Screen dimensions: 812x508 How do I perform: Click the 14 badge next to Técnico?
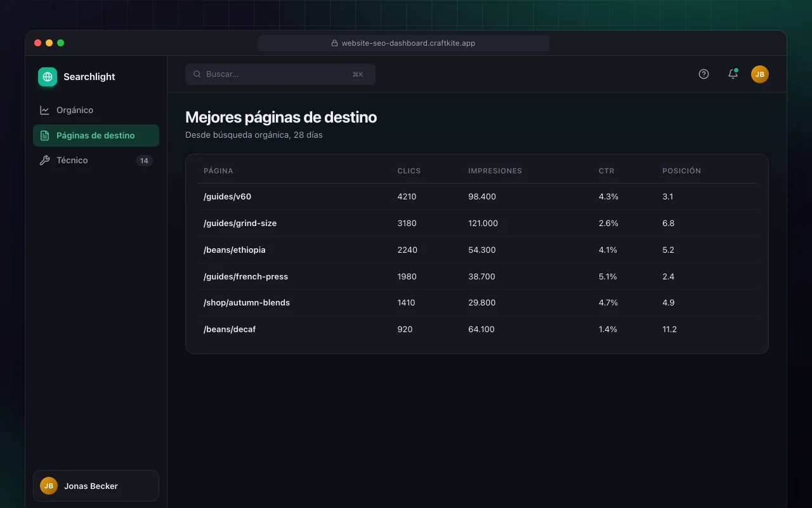click(x=144, y=161)
